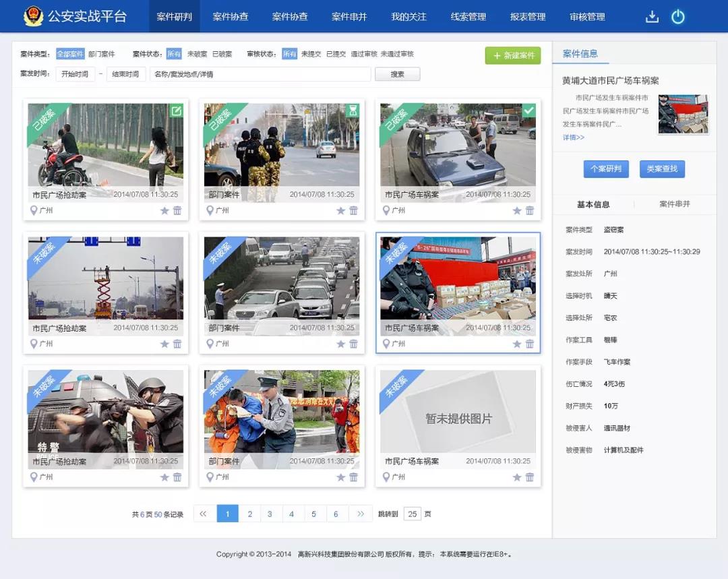Click the green 新建案件 button
The width and height of the screenshot is (728, 579).
click(514, 57)
